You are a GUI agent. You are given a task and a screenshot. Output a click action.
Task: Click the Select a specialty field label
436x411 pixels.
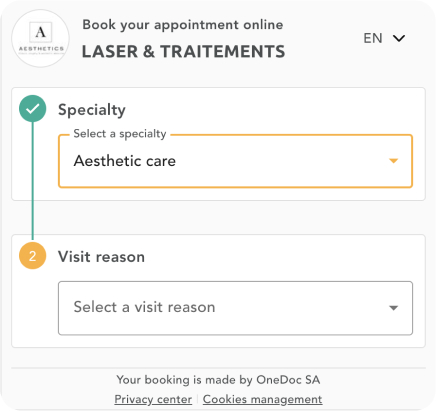tap(120, 134)
